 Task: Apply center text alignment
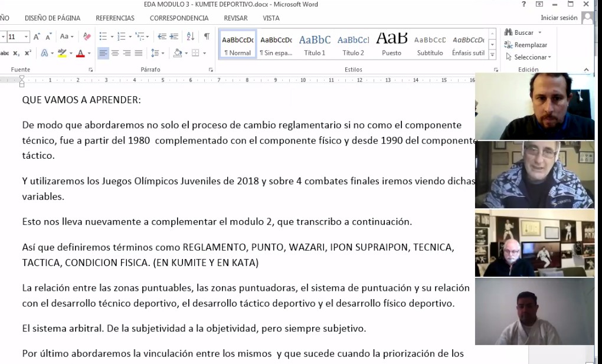(x=115, y=53)
